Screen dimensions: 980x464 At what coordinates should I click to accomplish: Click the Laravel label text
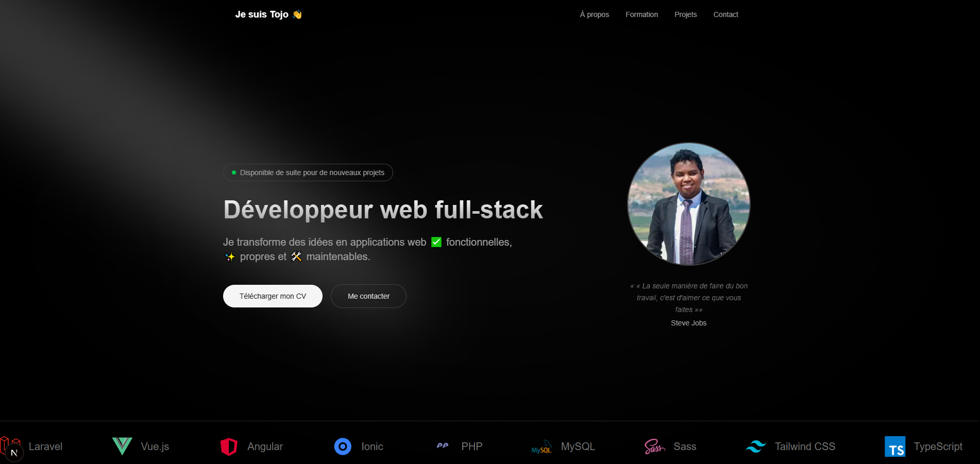tap(45, 446)
